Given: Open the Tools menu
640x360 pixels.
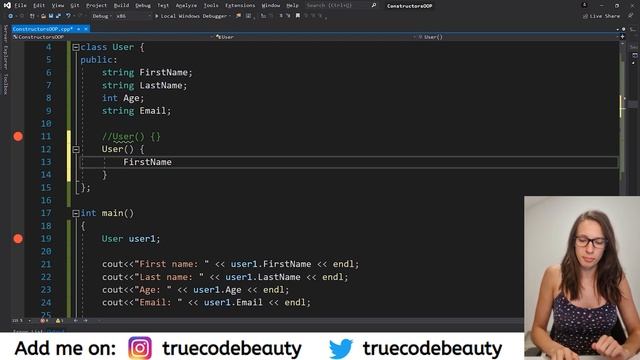Looking at the screenshot, I should (x=211, y=6).
